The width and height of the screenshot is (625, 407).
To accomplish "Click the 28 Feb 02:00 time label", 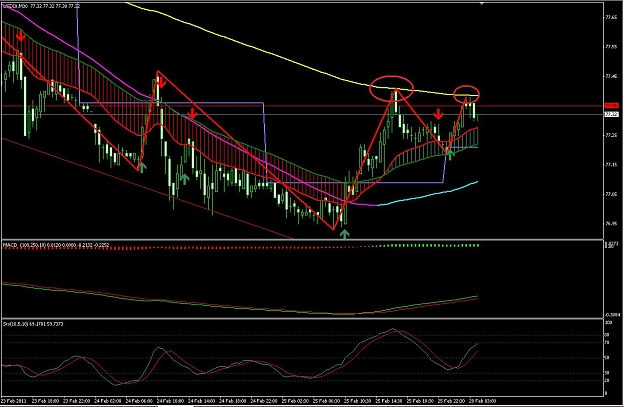I will tap(482, 401).
